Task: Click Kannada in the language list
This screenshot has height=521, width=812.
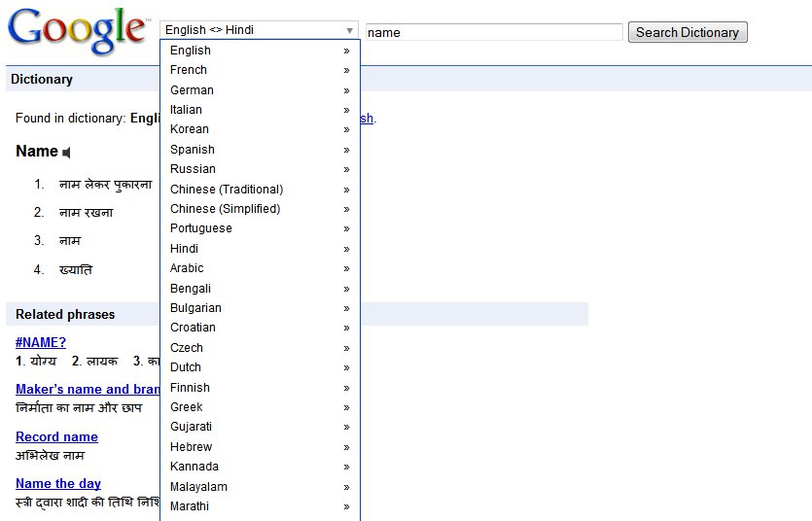Action: coord(260,468)
